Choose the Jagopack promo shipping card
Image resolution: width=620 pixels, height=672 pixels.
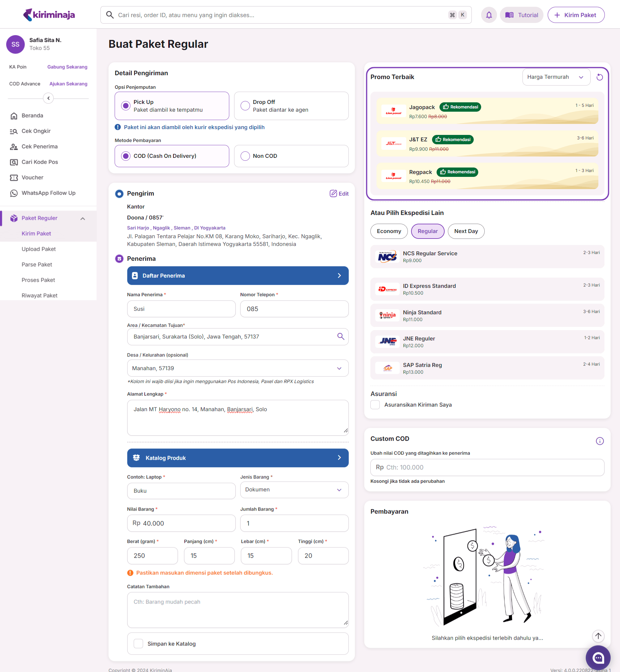[487, 111]
